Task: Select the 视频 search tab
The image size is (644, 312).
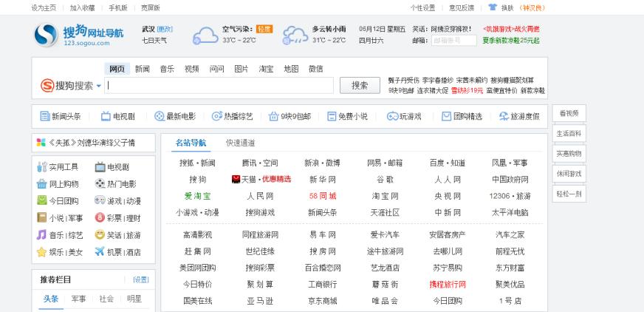Action: point(192,69)
